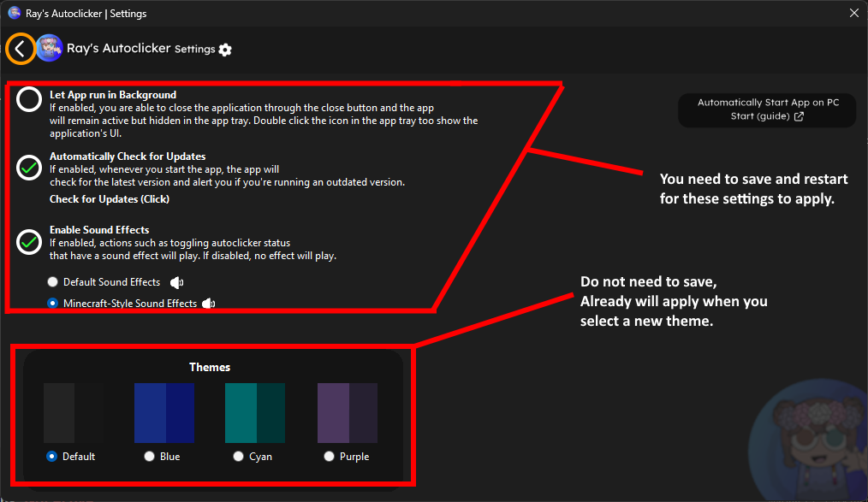Click the Automatically Check for Updates heading
Screen dimensions: 868x502
pos(128,157)
